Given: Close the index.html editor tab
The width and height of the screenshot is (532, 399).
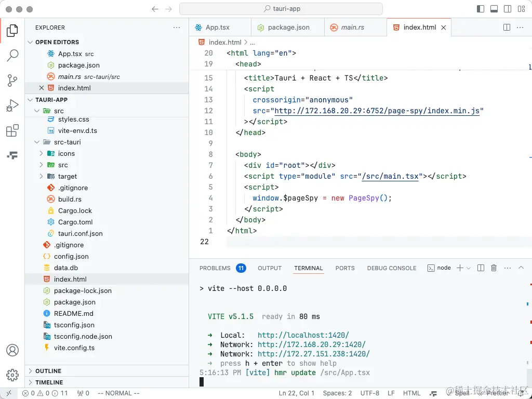Looking at the screenshot, I should [x=444, y=28].
